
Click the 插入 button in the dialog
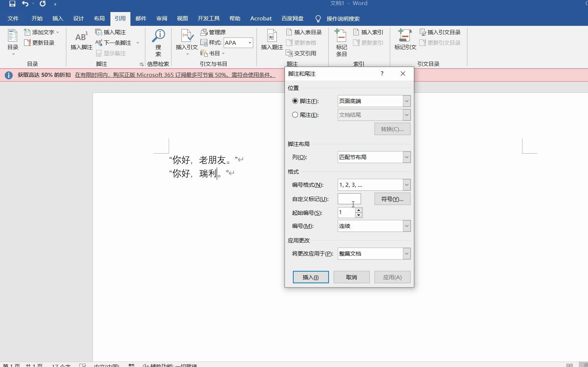[x=310, y=277]
